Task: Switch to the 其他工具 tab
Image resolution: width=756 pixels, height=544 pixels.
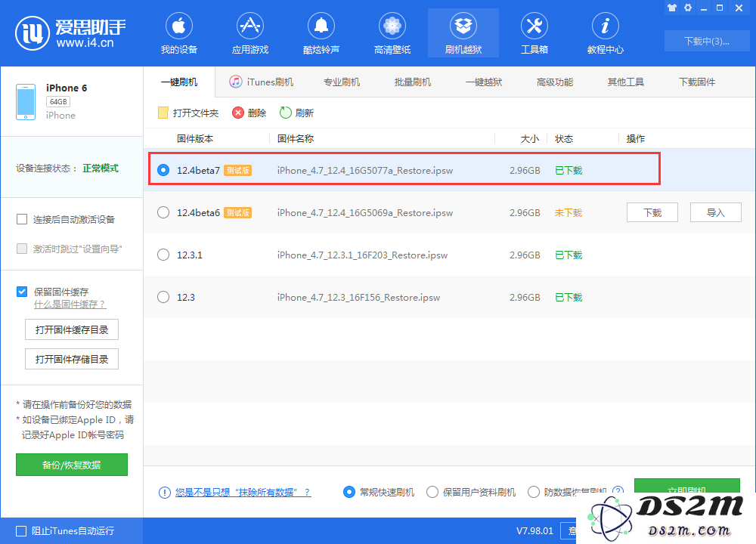Action: [x=626, y=82]
